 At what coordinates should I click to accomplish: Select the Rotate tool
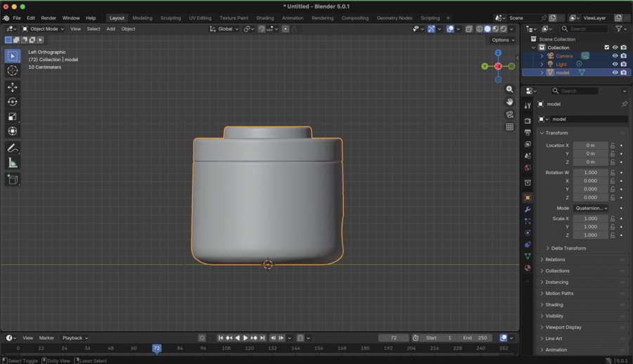click(13, 102)
